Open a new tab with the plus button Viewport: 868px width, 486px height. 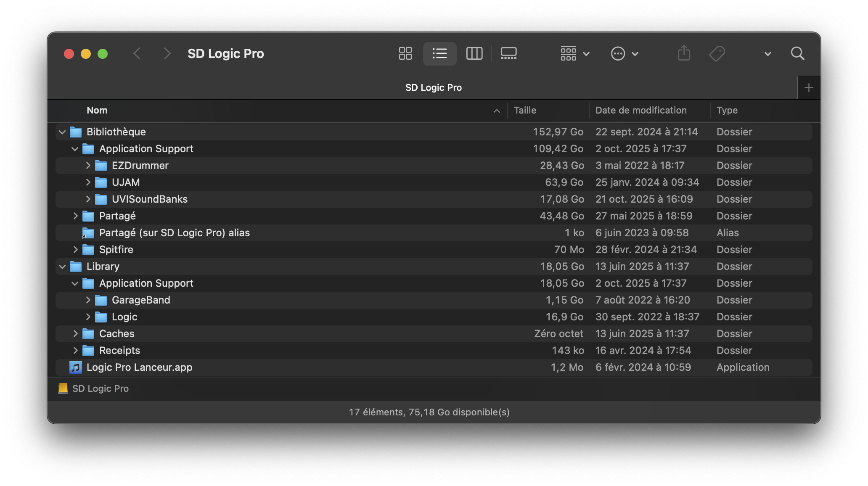[x=809, y=87]
